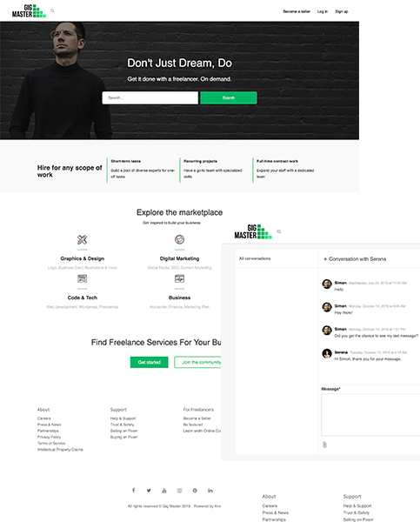The height and width of the screenshot is (522, 420).
Task: Click the search icon in the conversation page header
Action: pyautogui.click(x=279, y=231)
